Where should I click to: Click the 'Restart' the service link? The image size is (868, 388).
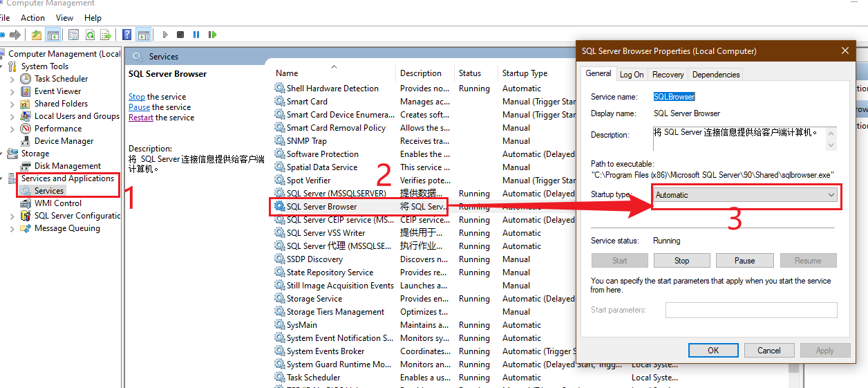(x=141, y=118)
